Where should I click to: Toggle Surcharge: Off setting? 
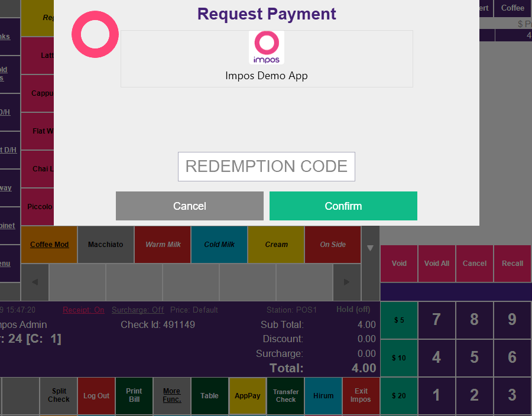point(138,310)
